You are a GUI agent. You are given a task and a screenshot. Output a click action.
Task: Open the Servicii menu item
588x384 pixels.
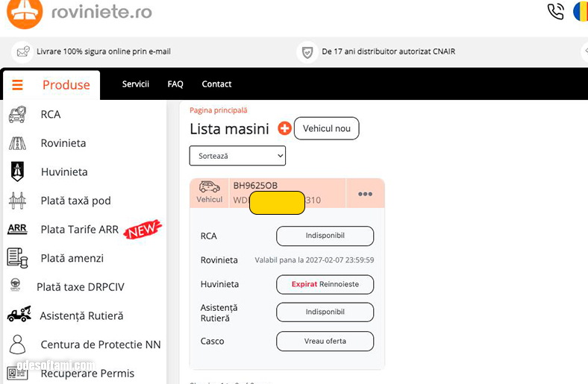pos(136,84)
